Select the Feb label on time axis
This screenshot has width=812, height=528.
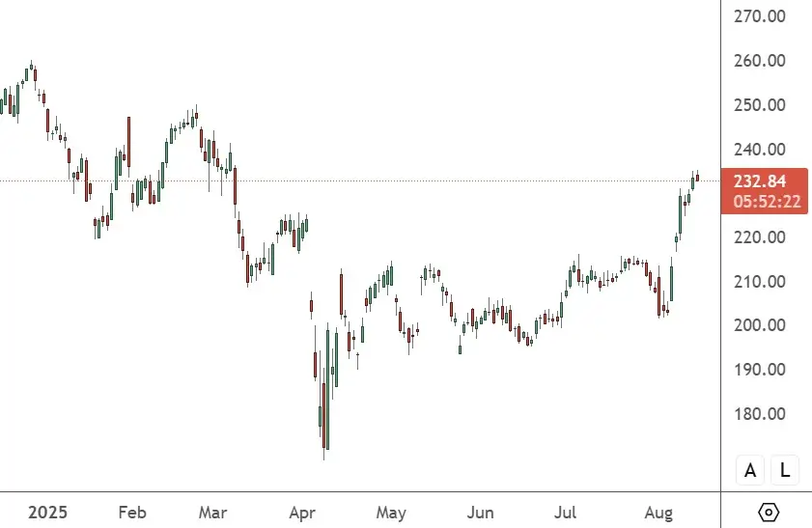tap(131, 512)
